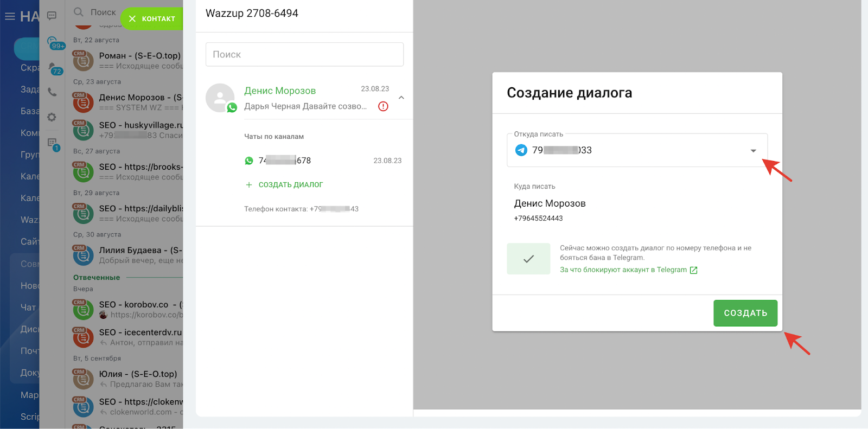The width and height of the screenshot is (868, 429).
Task: Open settings gear icon in sidebar
Action: point(52,117)
